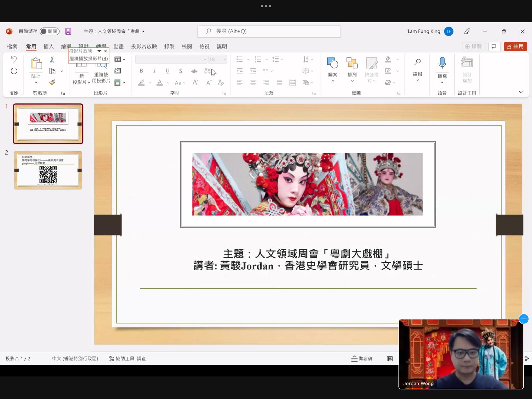Click the Cut scissors icon
This screenshot has width=532, height=399.
[52, 60]
